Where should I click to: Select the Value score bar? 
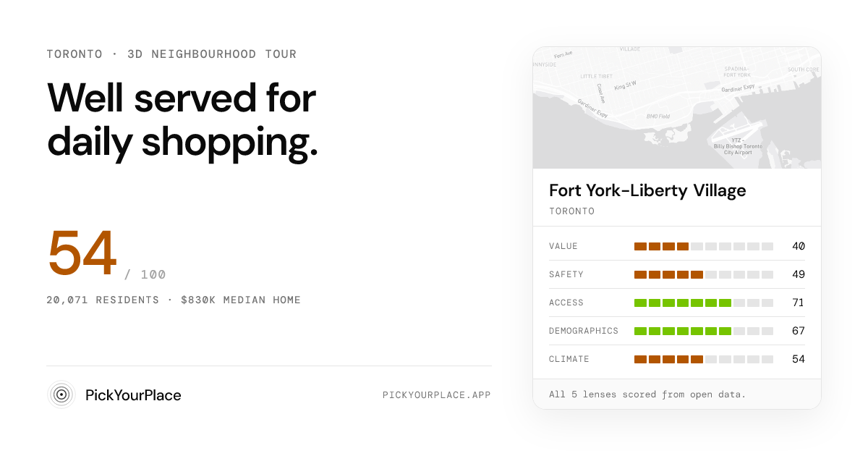704,246
